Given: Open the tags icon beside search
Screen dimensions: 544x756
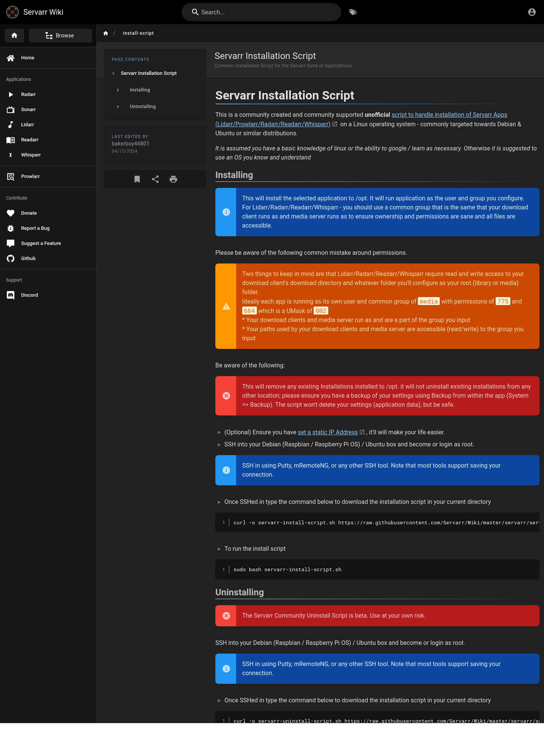Looking at the screenshot, I should pos(353,12).
